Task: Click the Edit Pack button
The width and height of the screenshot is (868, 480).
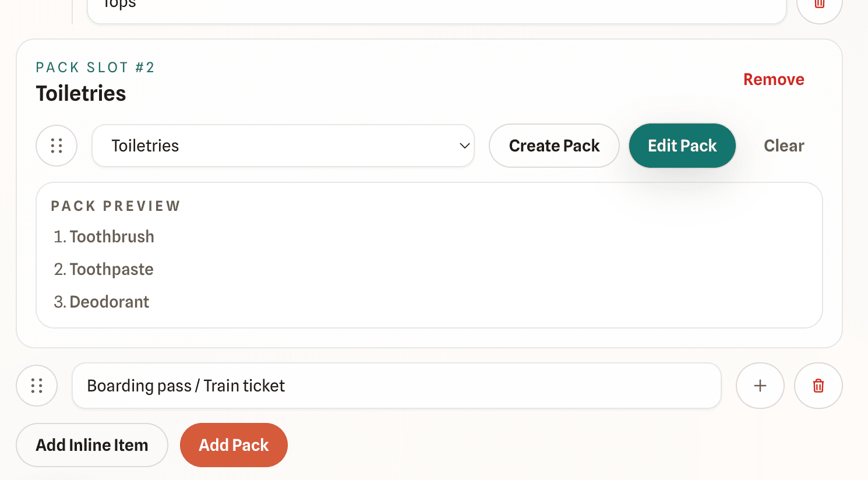Action: point(682,146)
